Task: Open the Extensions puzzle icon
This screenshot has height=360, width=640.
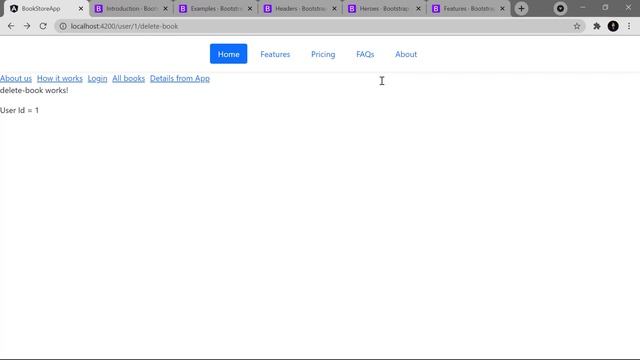Action: [597, 26]
